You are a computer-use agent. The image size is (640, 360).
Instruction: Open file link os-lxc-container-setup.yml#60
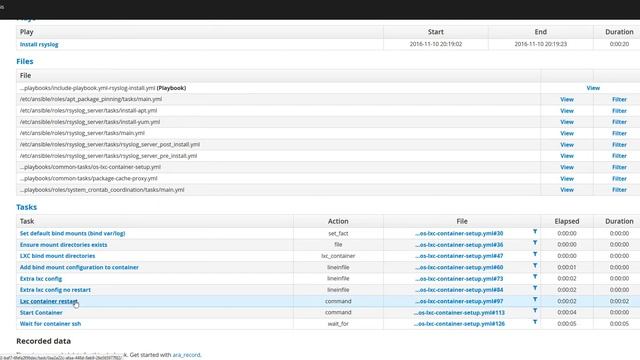tap(459, 267)
